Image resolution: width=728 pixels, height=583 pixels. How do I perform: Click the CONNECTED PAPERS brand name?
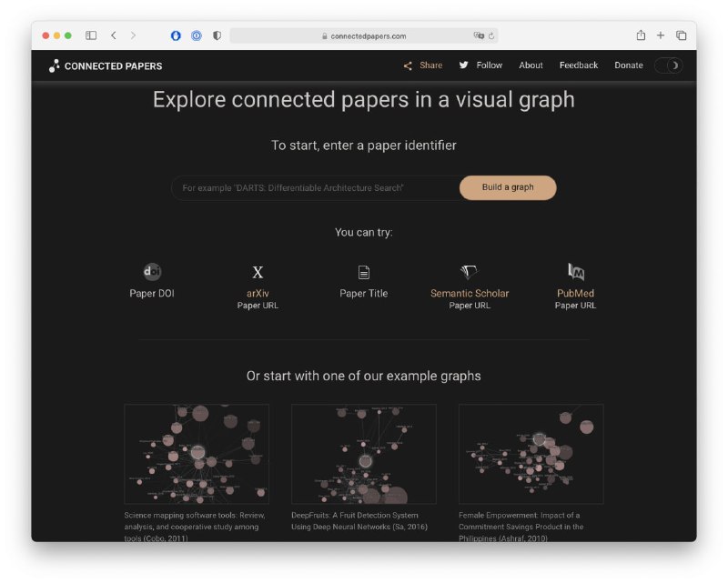click(x=113, y=66)
